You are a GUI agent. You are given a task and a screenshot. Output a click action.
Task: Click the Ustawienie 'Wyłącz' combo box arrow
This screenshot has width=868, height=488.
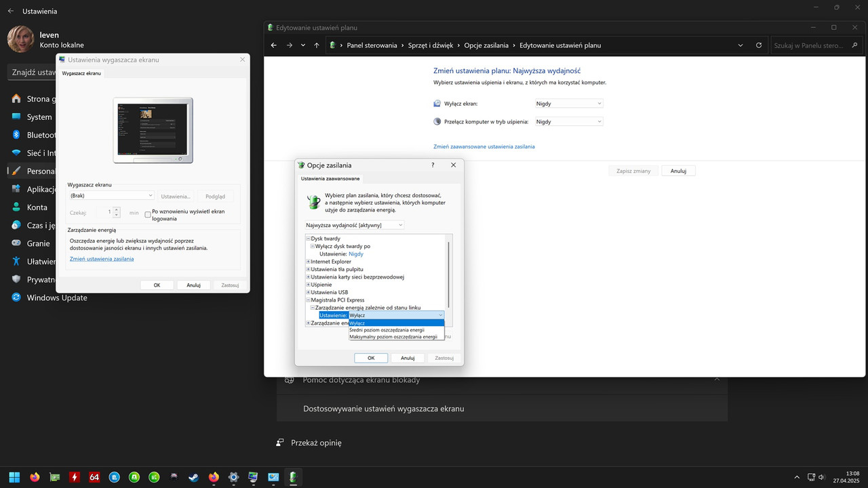pyautogui.click(x=440, y=315)
